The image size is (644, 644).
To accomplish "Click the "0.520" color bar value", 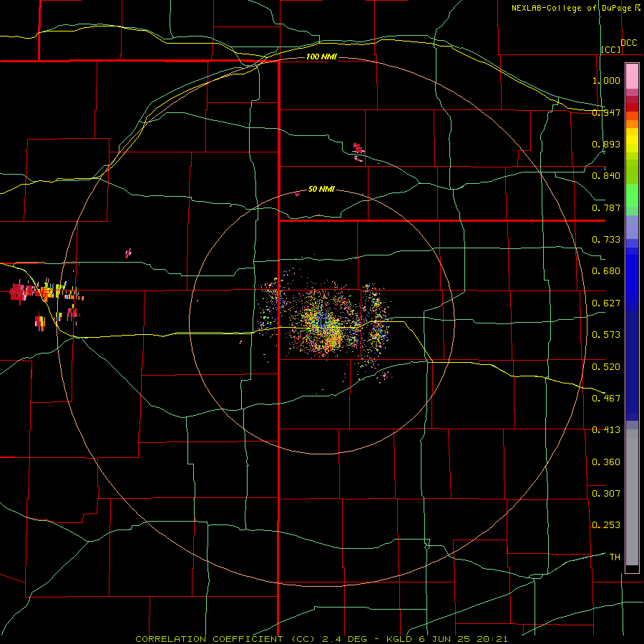I will (x=606, y=367).
